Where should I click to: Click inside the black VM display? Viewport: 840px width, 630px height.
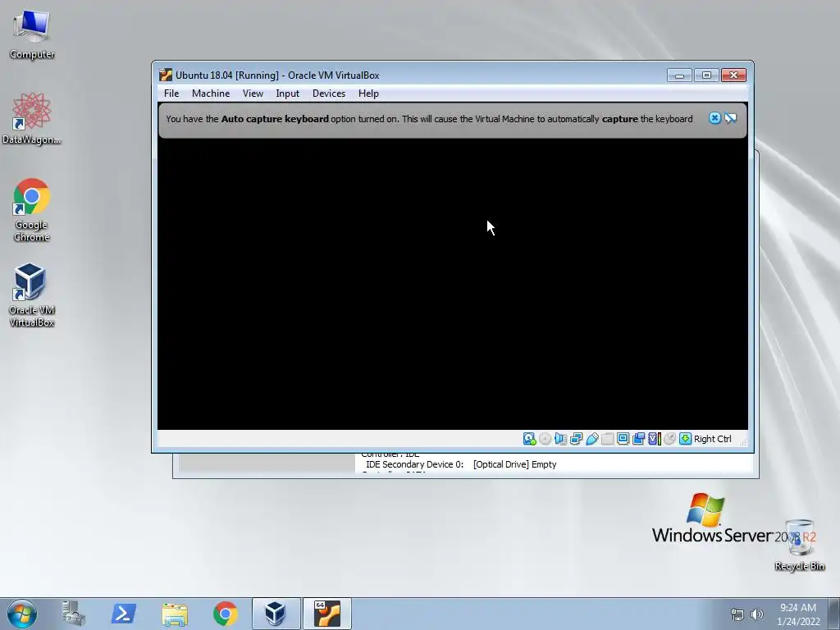[x=453, y=284]
